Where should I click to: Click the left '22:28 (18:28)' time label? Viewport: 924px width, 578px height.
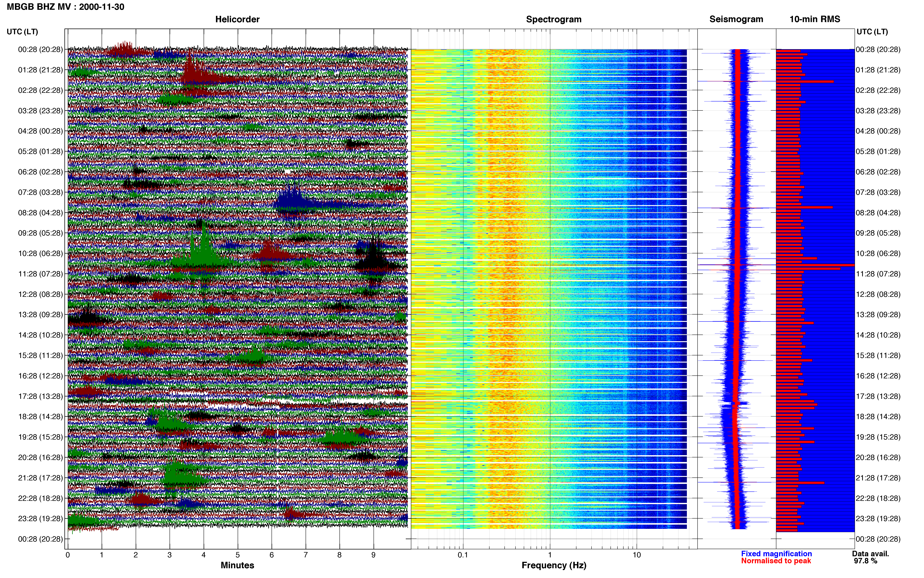click(x=41, y=498)
